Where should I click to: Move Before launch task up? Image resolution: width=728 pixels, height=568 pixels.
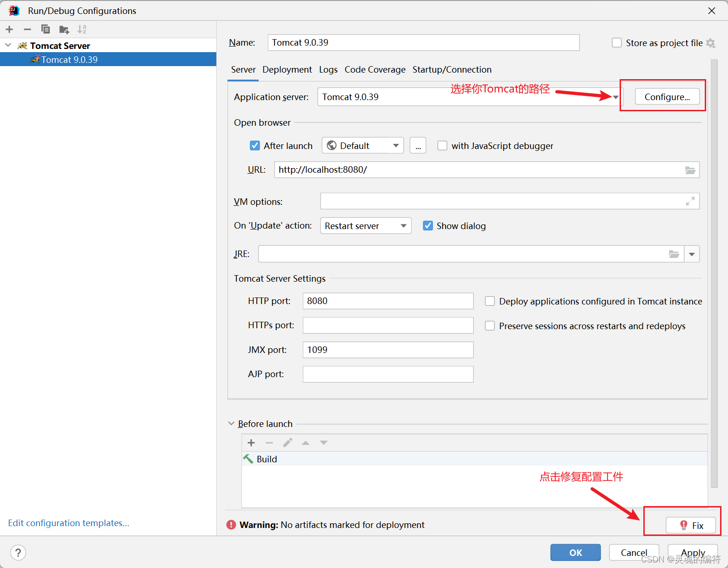point(306,443)
